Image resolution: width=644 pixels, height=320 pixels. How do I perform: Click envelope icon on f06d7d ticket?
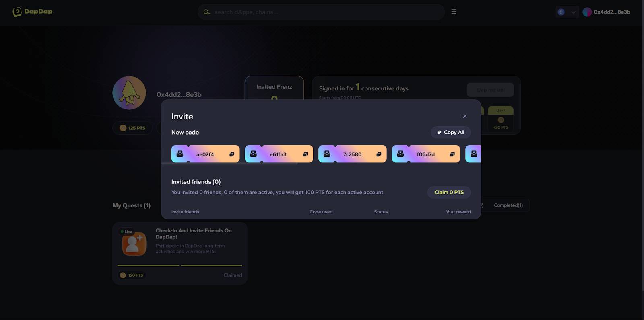pyautogui.click(x=400, y=154)
